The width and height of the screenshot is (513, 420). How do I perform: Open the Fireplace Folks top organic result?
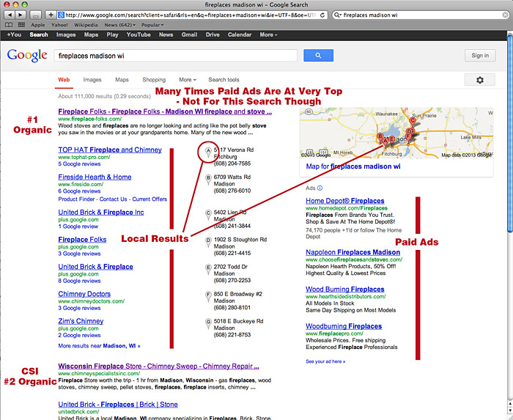(x=165, y=111)
